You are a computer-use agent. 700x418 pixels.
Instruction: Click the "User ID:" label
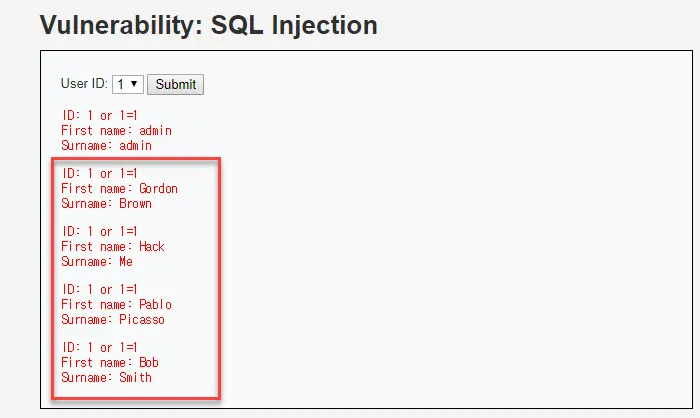coord(84,84)
